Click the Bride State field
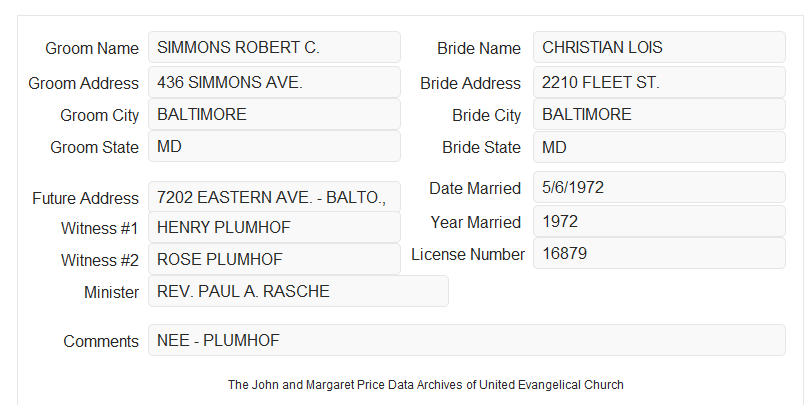Image resolution: width=805 pixels, height=405 pixels. click(659, 147)
